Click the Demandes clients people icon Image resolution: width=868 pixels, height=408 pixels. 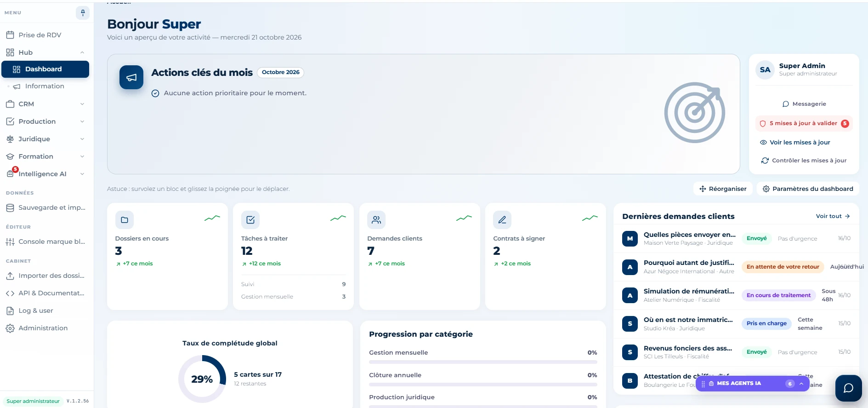(376, 220)
